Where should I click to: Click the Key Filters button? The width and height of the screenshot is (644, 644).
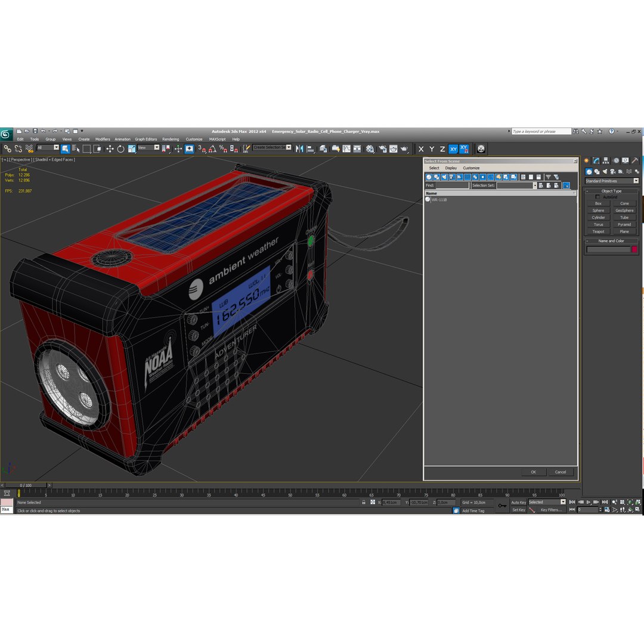(x=551, y=510)
